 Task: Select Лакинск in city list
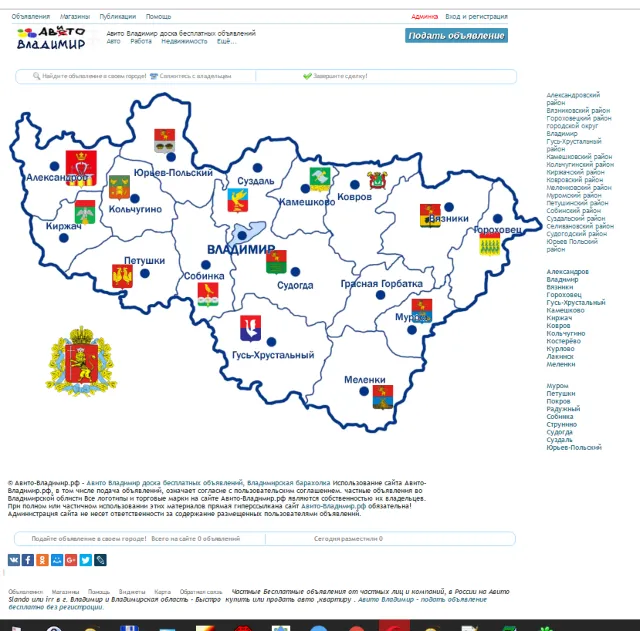pos(560,356)
